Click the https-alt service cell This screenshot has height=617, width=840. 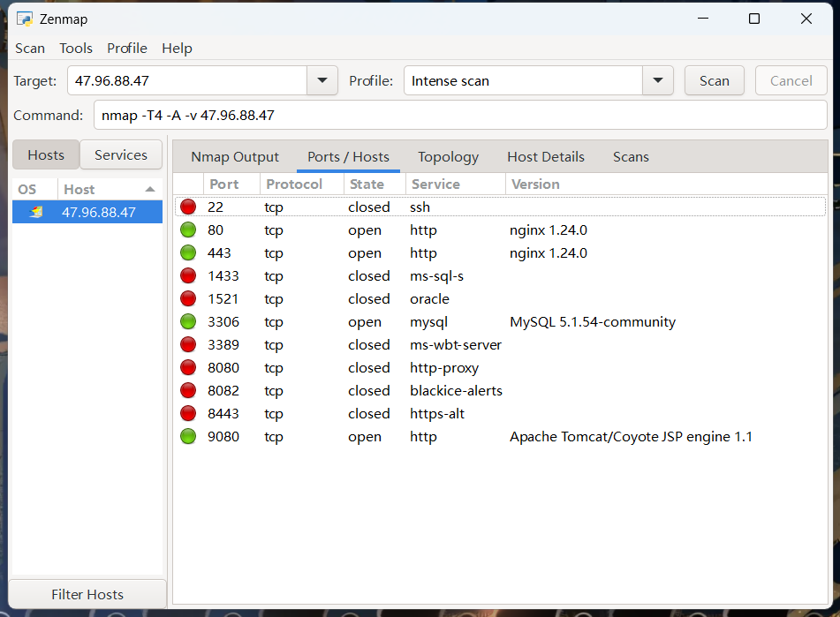(x=437, y=414)
